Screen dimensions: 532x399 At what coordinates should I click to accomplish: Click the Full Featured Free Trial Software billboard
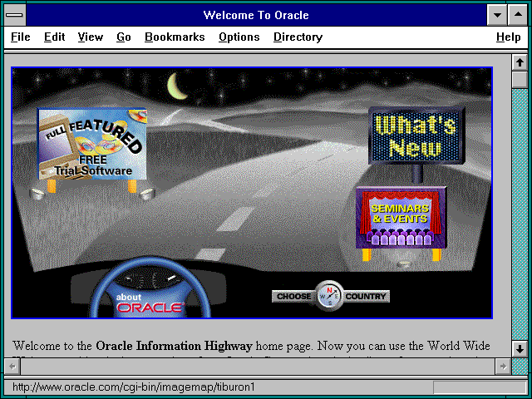click(92, 144)
